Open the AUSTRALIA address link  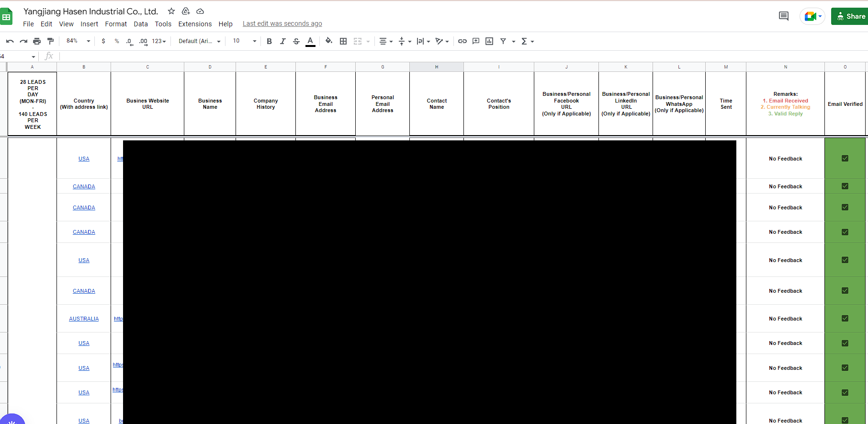pos(84,319)
